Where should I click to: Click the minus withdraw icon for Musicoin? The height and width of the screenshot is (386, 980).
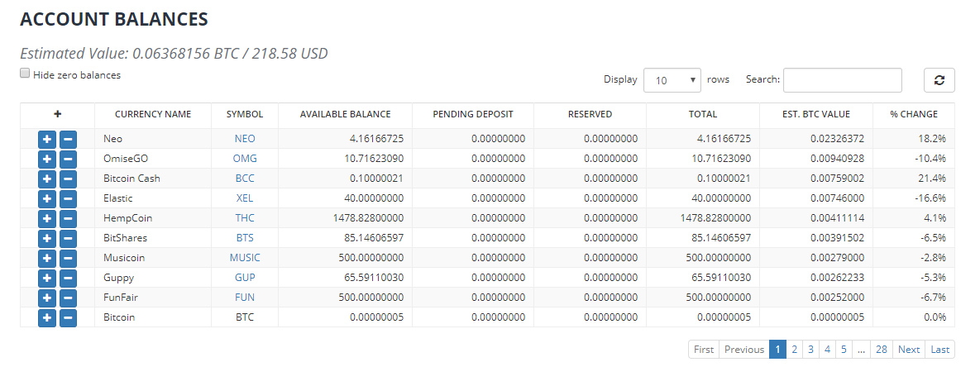[x=68, y=258]
